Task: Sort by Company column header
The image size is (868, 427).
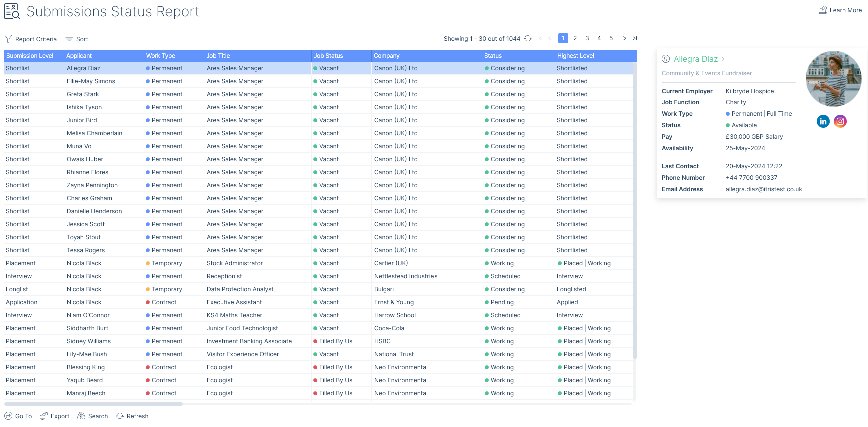Action: [x=427, y=56]
